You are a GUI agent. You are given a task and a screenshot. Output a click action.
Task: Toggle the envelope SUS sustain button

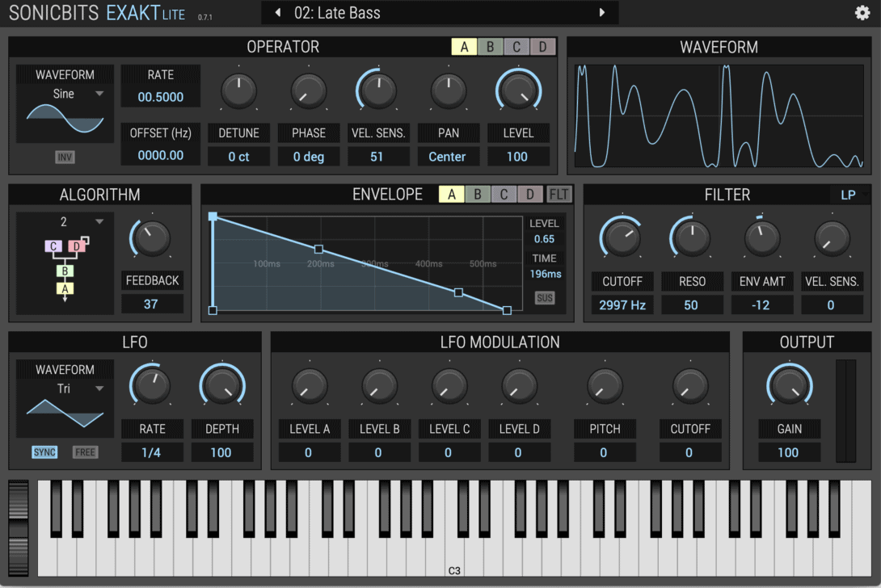(x=545, y=298)
